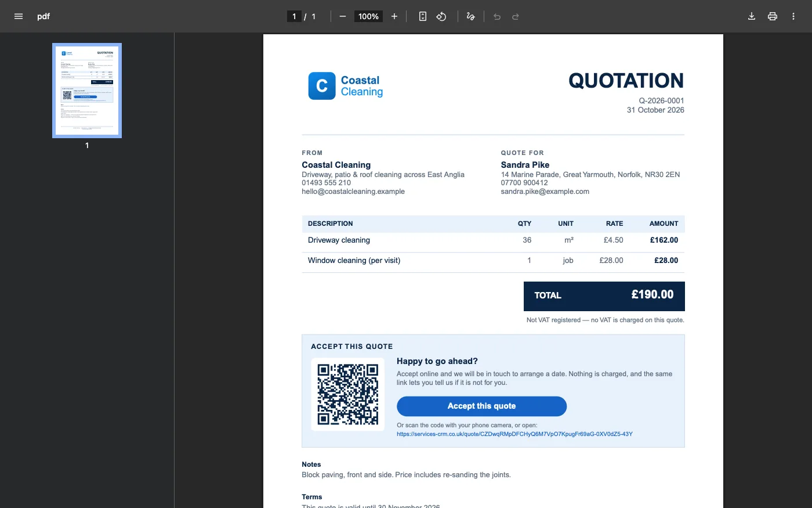Click the customer name Sandra Pike
The height and width of the screenshot is (508, 812).
(x=525, y=165)
